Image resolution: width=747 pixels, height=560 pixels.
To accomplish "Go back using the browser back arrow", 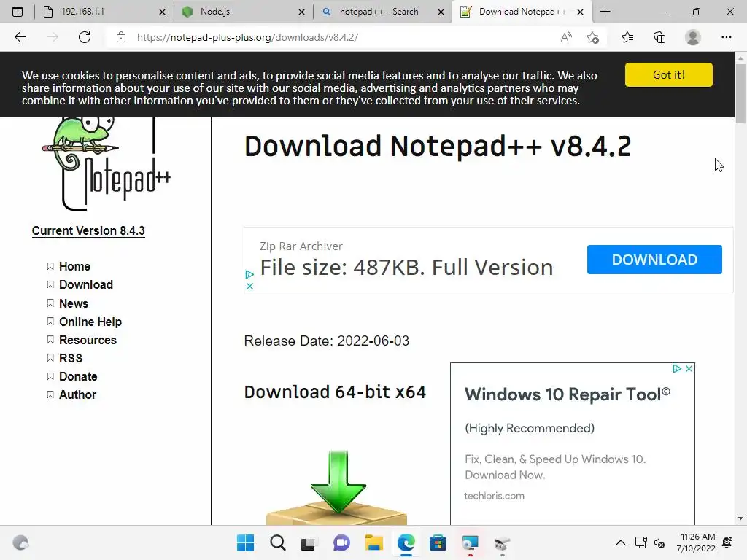I will (20, 37).
